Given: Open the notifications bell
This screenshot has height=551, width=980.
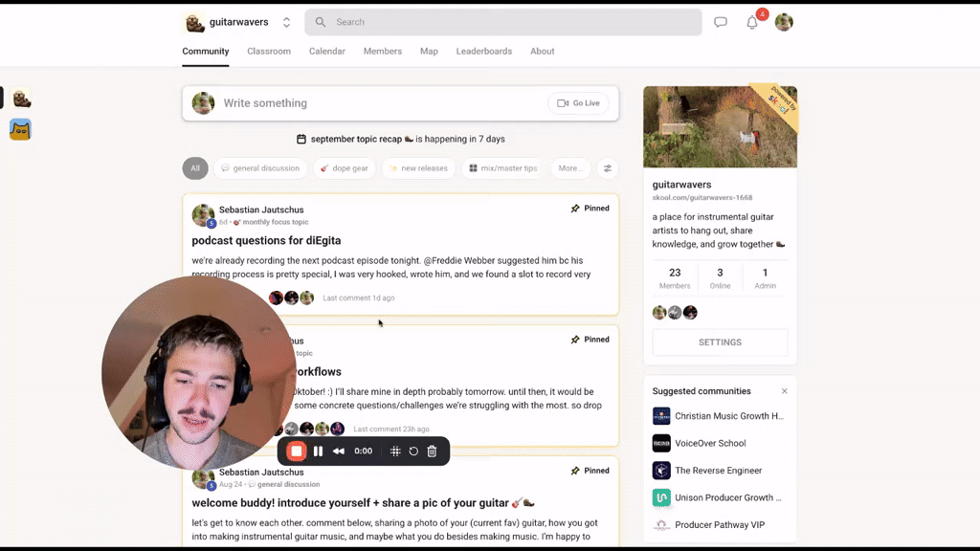Looking at the screenshot, I should [x=752, y=23].
